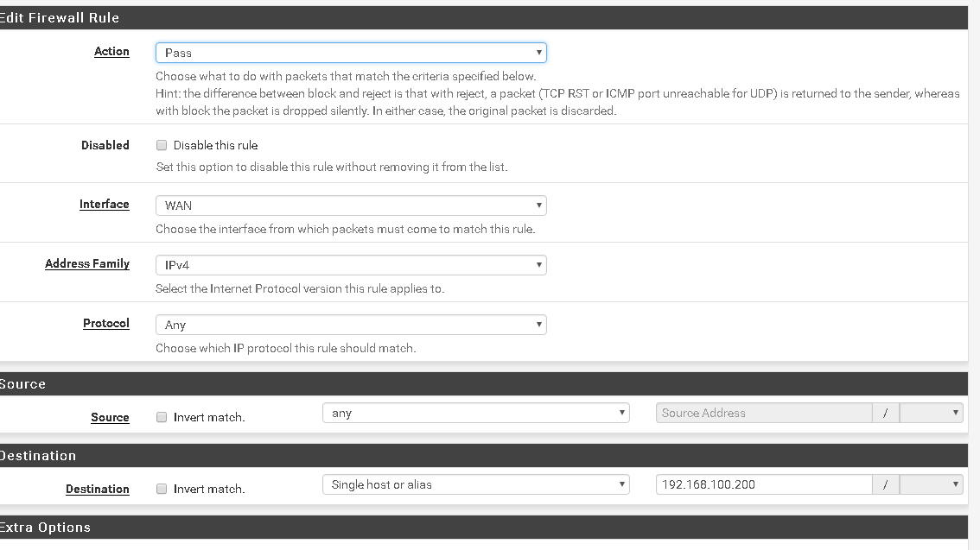Click the Edit Firewall Rule panel header
Image resolution: width=980 pixels, height=550 pixels.
click(x=482, y=17)
